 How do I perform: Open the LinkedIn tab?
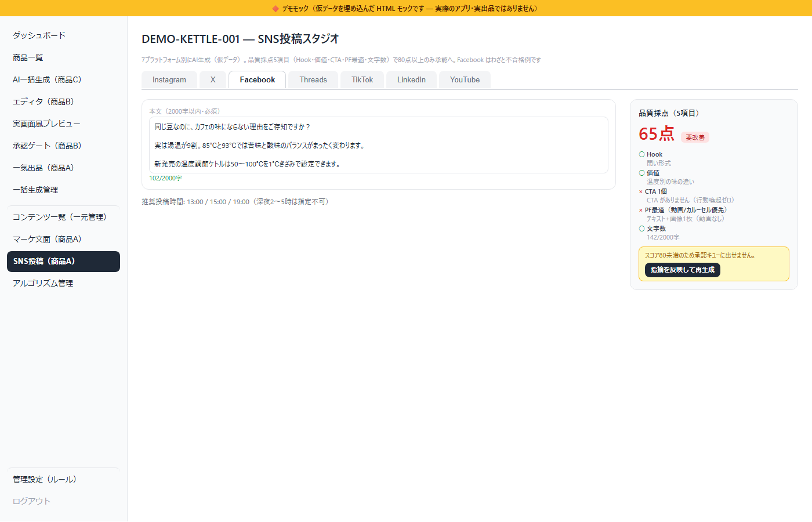pyautogui.click(x=411, y=80)
